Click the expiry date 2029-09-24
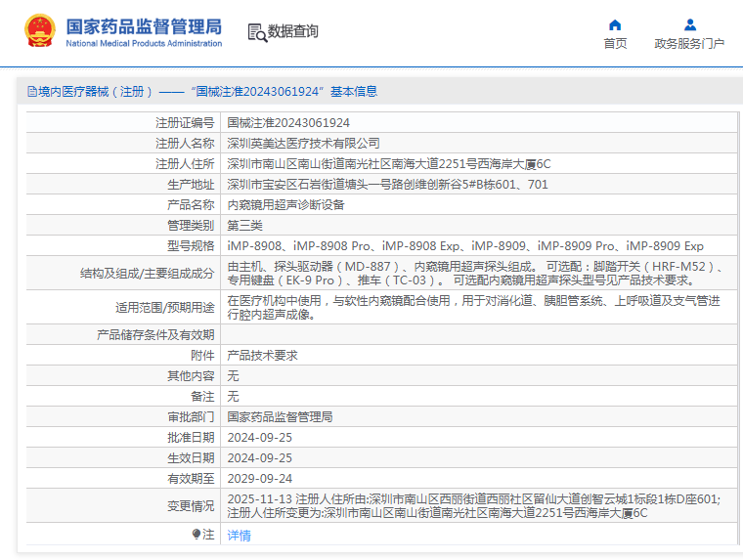Image resolution: width=743 pixels, height=560 pixels. click(x=259, y=479)
